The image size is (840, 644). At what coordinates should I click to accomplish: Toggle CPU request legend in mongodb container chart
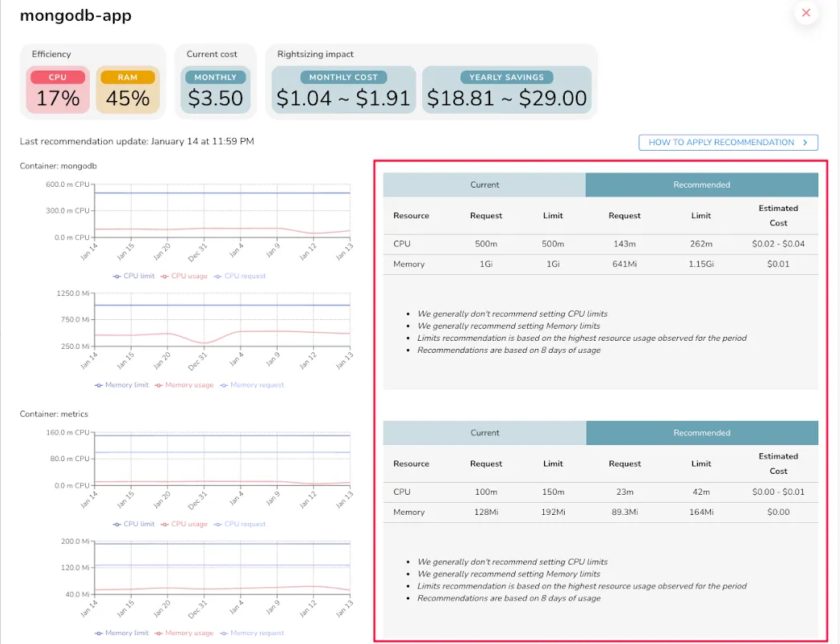239,276
